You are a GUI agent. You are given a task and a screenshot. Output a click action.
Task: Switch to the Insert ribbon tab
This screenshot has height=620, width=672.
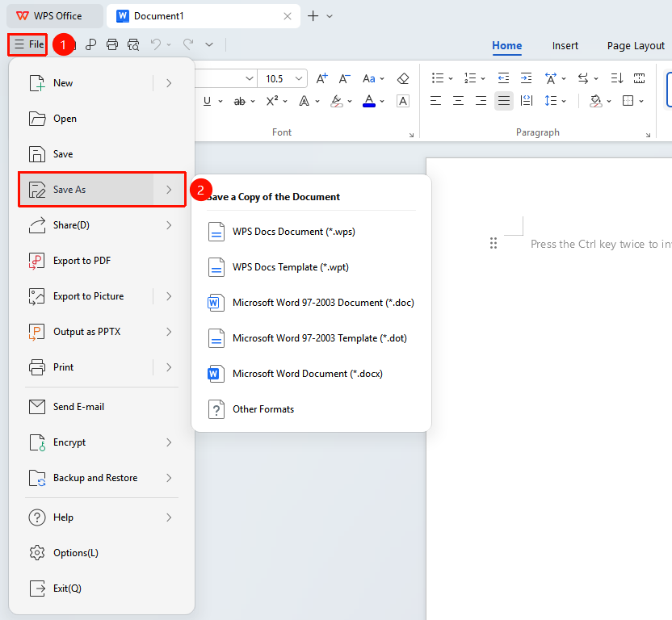pyautogui.click(x=565, y=45)
